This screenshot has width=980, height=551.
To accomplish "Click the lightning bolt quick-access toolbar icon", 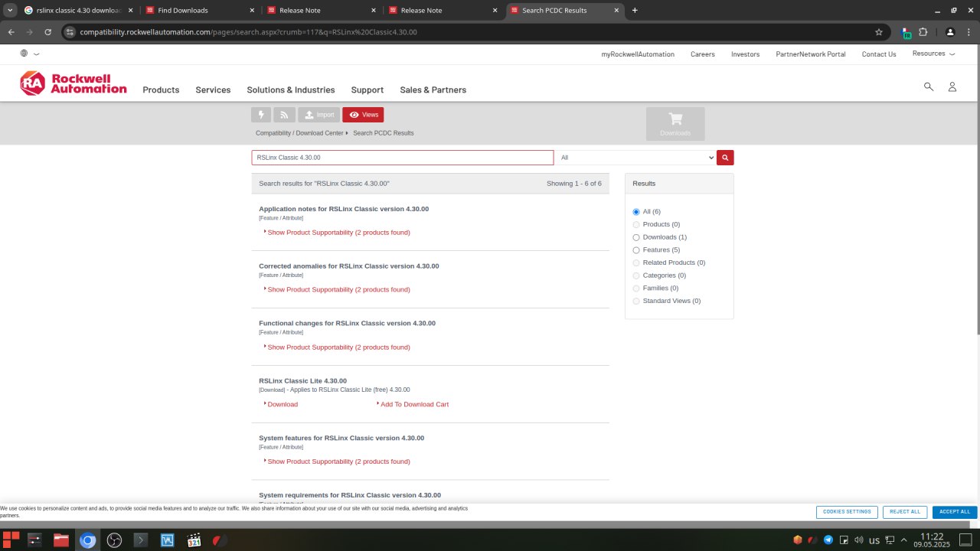I will 261,115.
